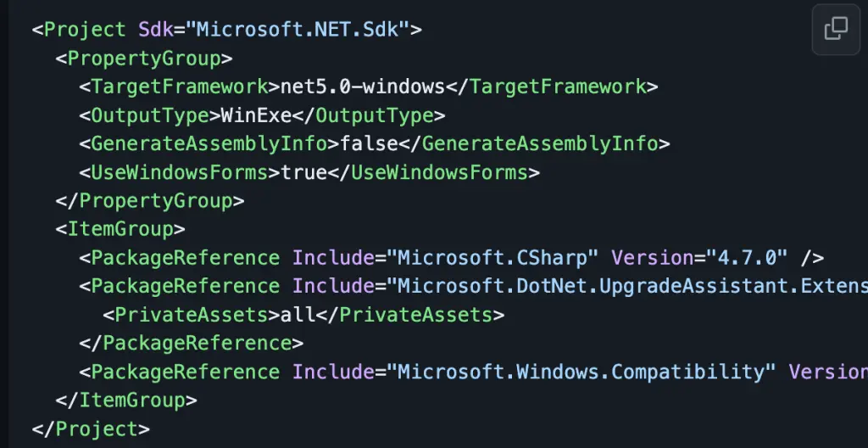Click the opening ItemGroup tag
The width and height of the screenshot is (868, 448).
click(120, 229)
